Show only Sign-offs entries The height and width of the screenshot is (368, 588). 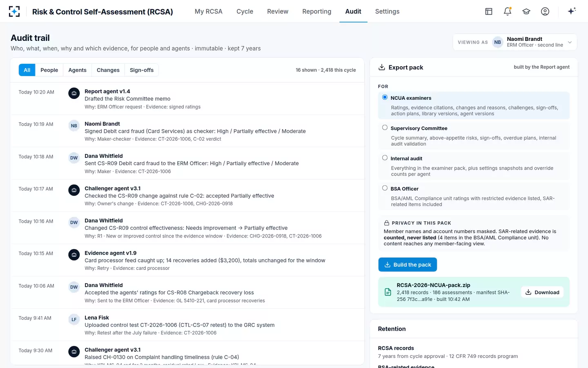pos(142,70)
